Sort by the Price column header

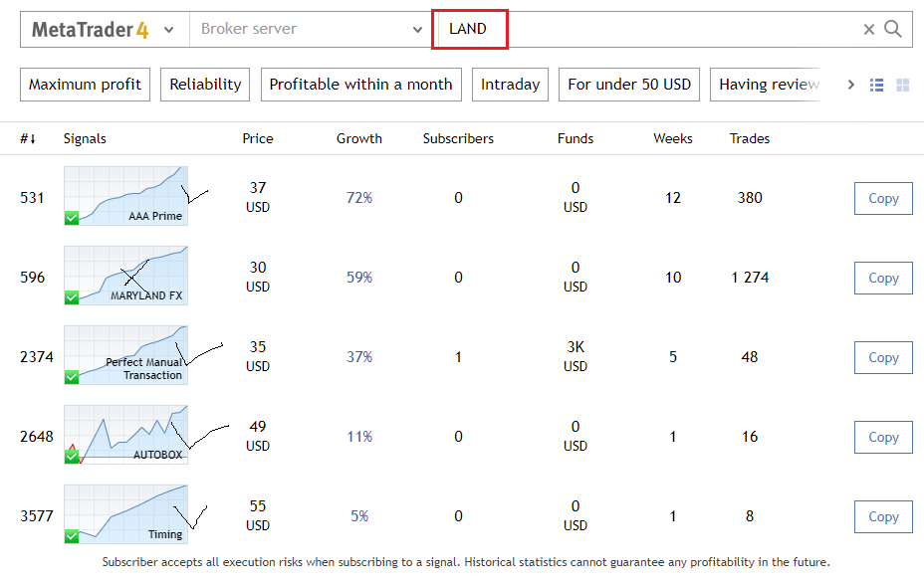258,139
